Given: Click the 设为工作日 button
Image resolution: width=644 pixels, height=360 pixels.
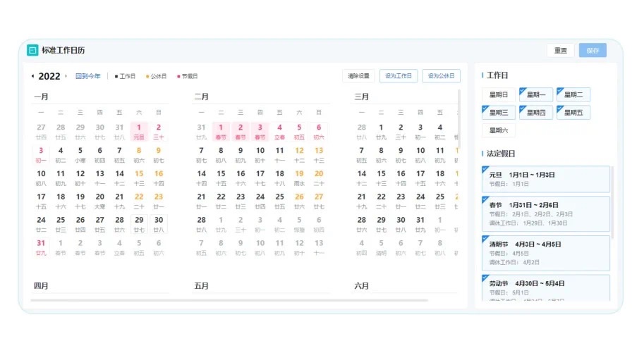Looking at the screenshot, I should point(399,76).
